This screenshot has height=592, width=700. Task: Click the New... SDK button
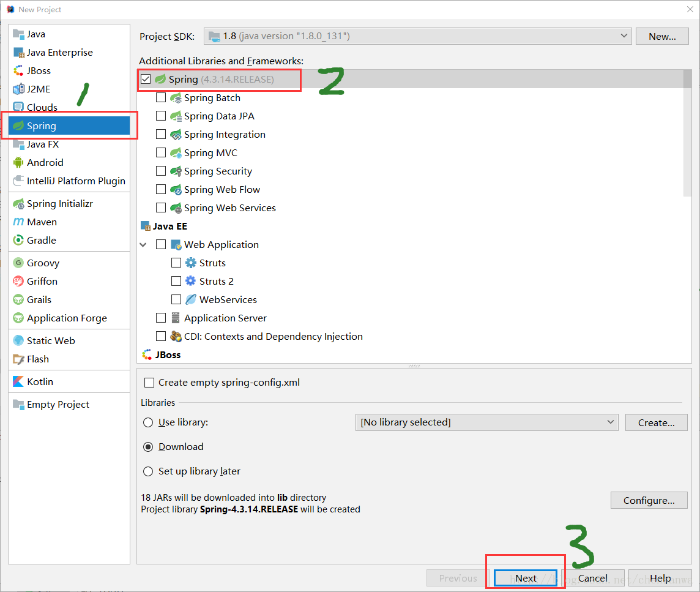662,36
